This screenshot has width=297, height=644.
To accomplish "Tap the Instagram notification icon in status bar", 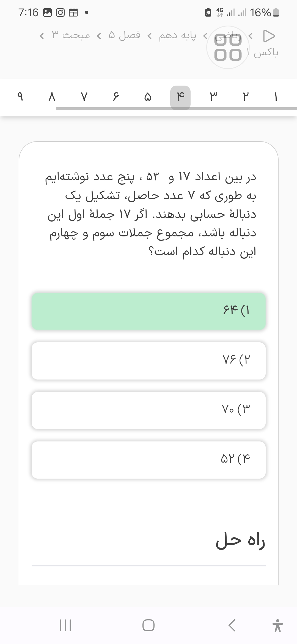I will point(60,13).
